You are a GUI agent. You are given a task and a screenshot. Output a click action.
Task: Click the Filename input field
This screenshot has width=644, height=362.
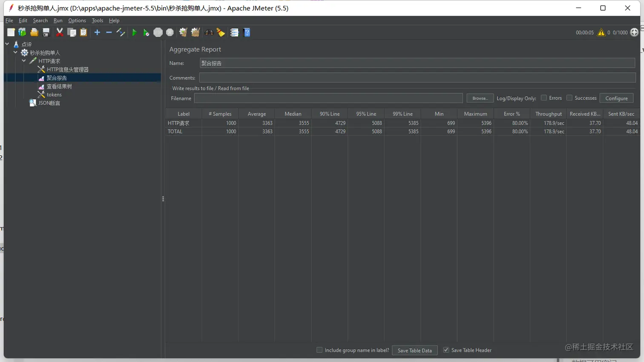[x=328, y=98]
